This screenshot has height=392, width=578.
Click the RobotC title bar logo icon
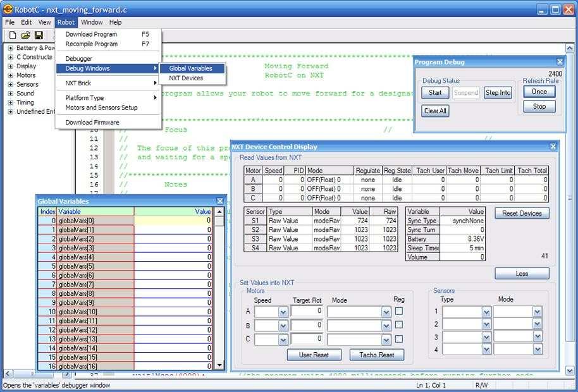8,9
